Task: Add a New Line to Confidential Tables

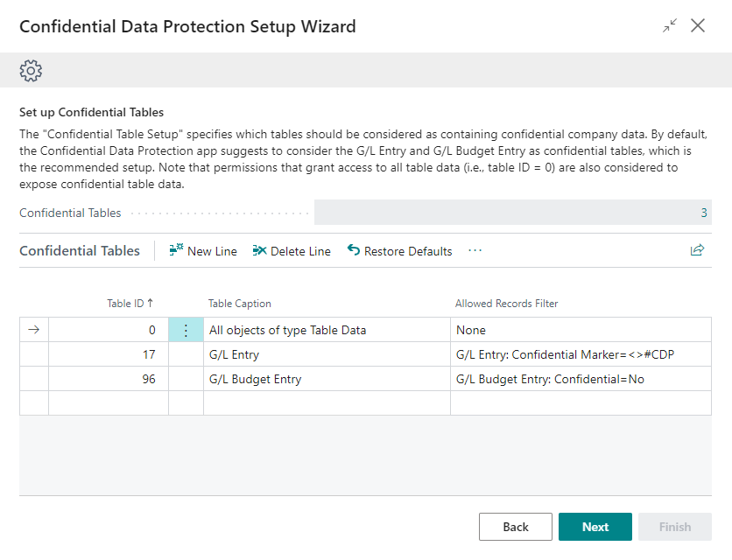Action: [x=203, y=251]
